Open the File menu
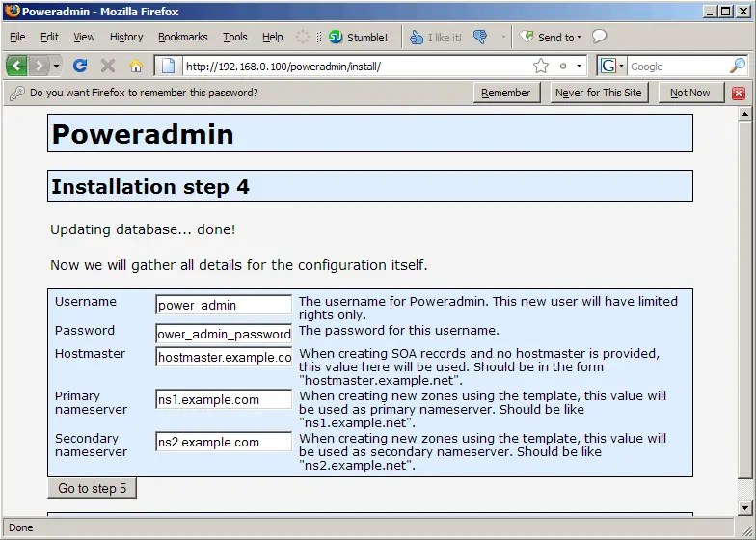 [17, 37]
